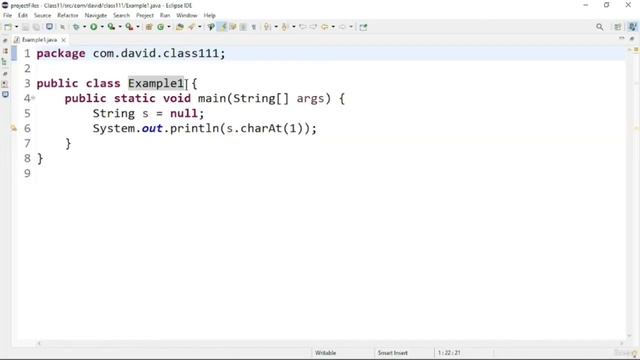Collapse the main method fold on line 4

click(33, 98)
